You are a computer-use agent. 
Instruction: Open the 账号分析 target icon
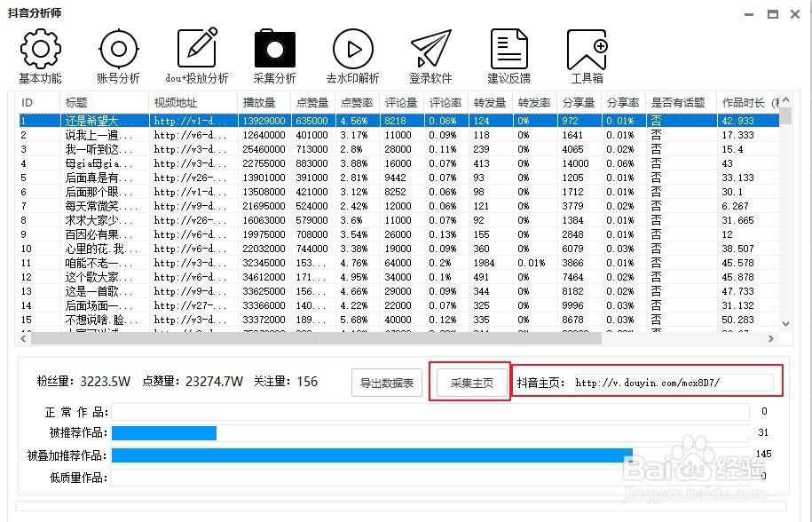(x=119, y=49)
